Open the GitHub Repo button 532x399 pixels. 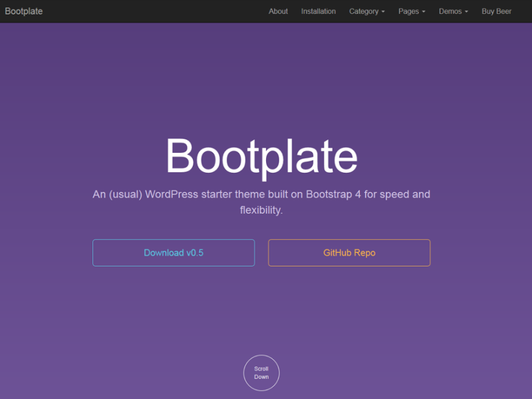[349, 253]
